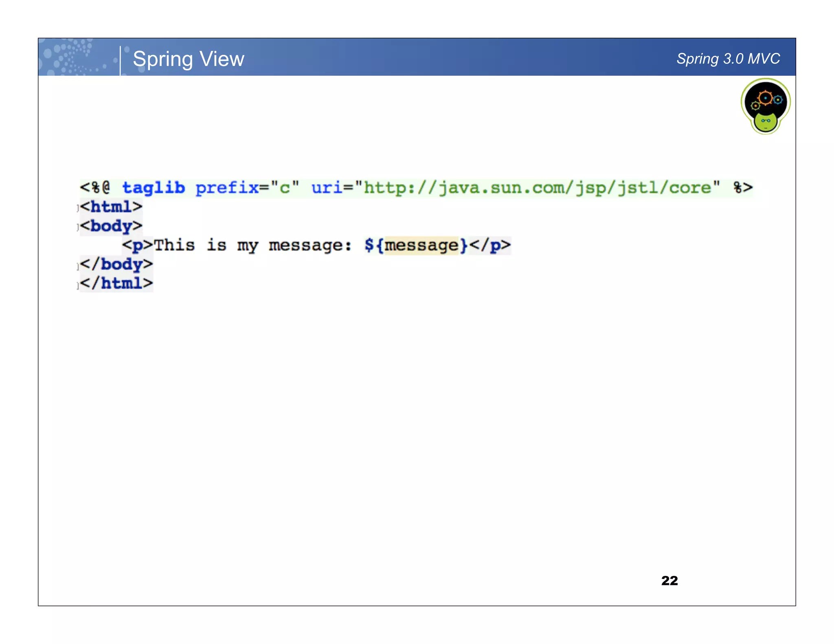834x644 pixels.
Task: Click the Spring View slide title
Action: (188, 59)
